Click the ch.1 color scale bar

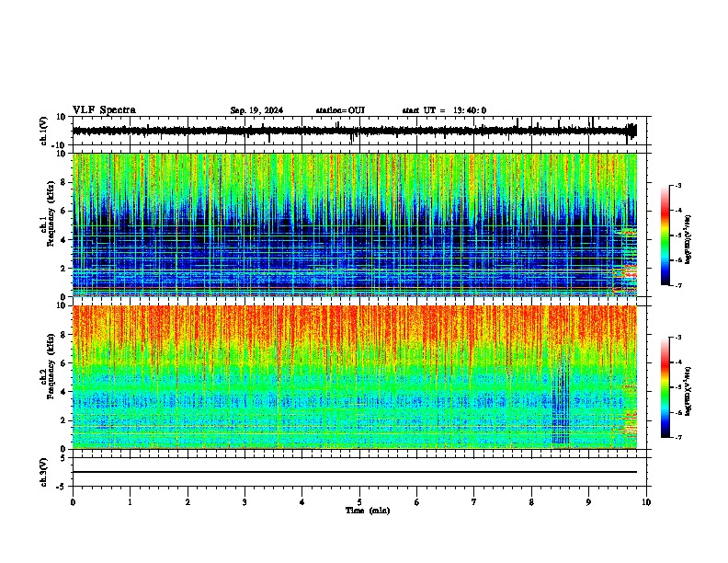click(x=665, y=236)
